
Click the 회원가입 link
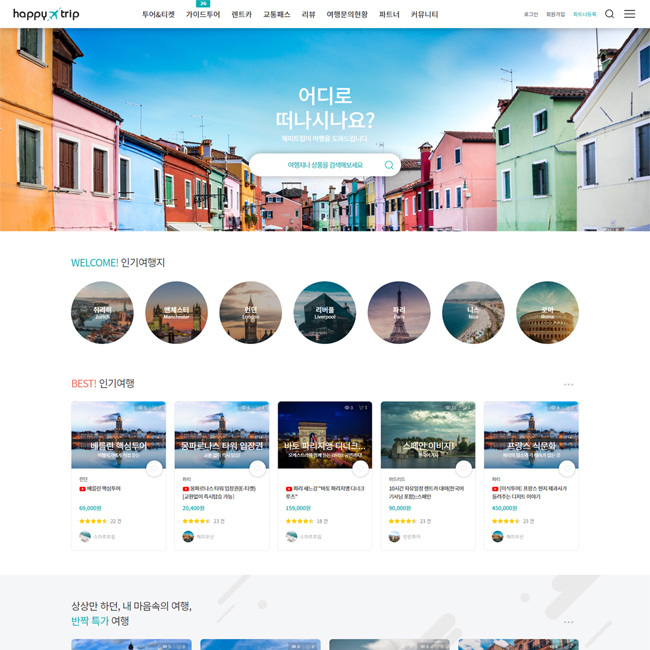coord(555,14)
